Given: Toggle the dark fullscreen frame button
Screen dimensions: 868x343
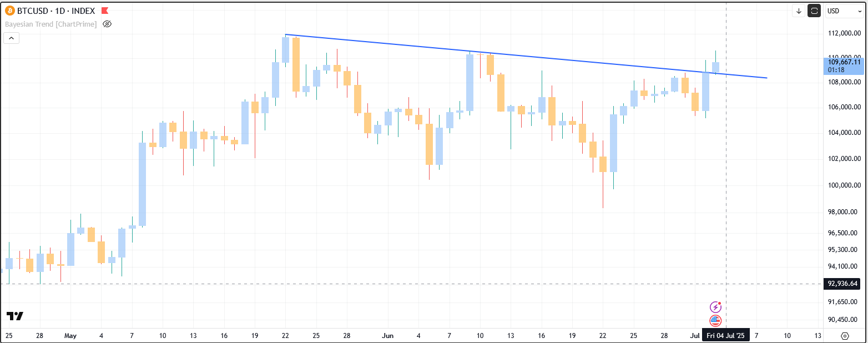Looking at the screenshot, I should 814,11.
